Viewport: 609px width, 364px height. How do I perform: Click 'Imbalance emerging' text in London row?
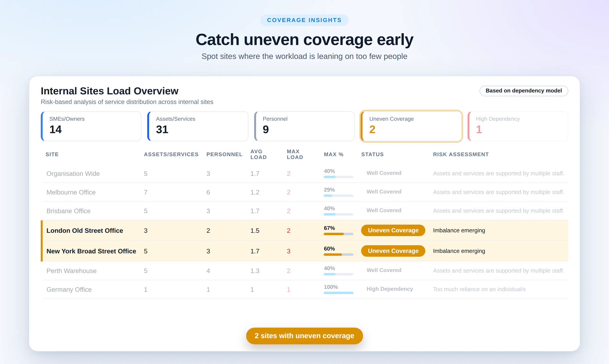click(x=459, y=230)
